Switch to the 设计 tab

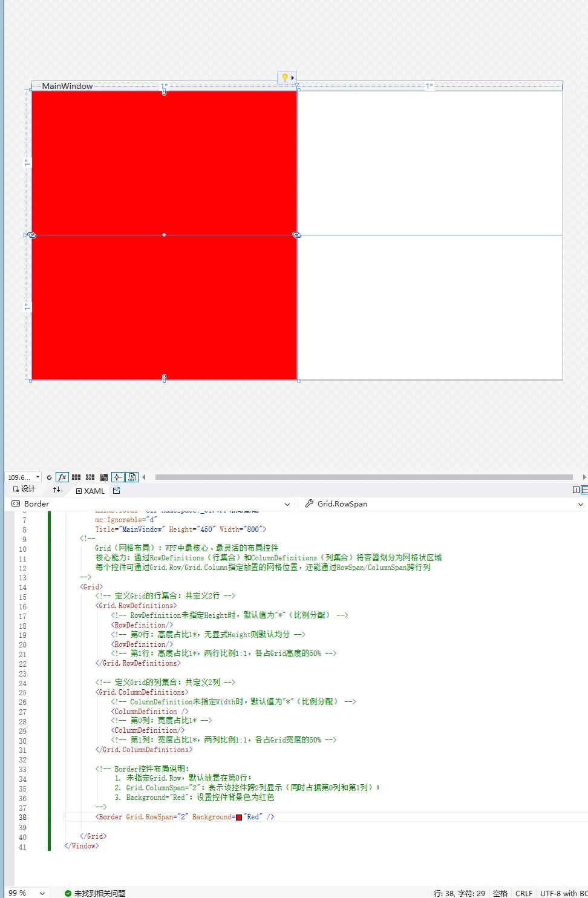click(24, 490)
